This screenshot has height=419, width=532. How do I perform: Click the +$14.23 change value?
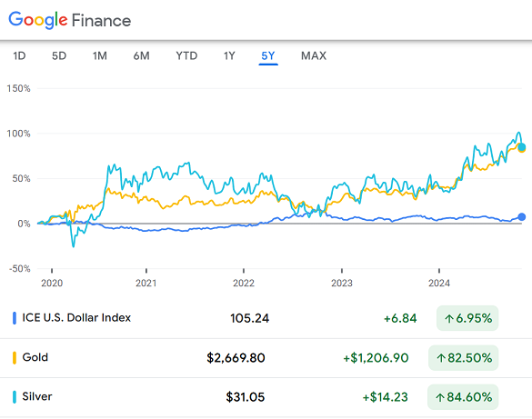385,397
